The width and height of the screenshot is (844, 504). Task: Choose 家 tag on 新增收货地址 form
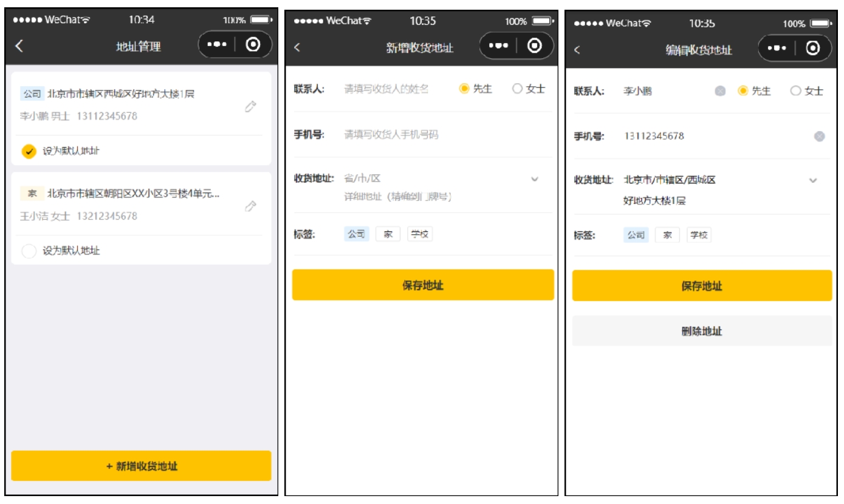pyautogui.click(x=388, y=234)
